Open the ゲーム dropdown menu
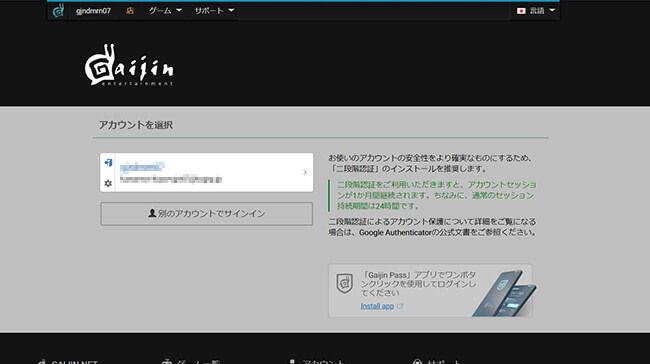 [165, 11]
